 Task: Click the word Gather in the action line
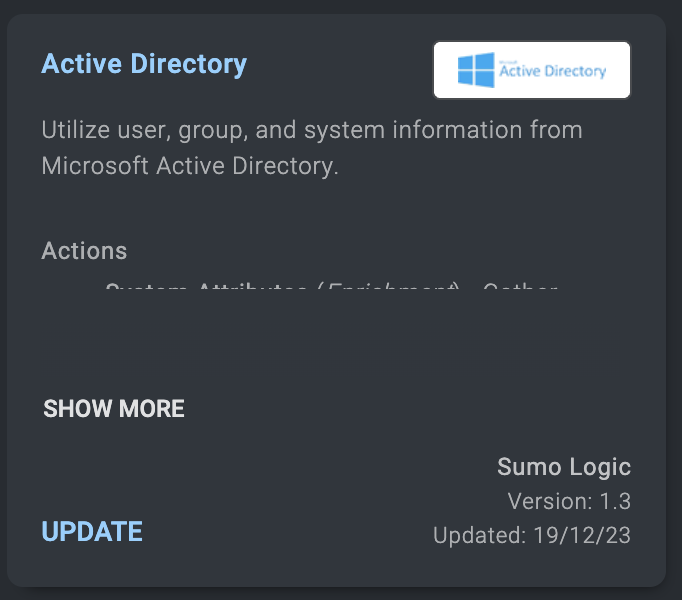518,290
